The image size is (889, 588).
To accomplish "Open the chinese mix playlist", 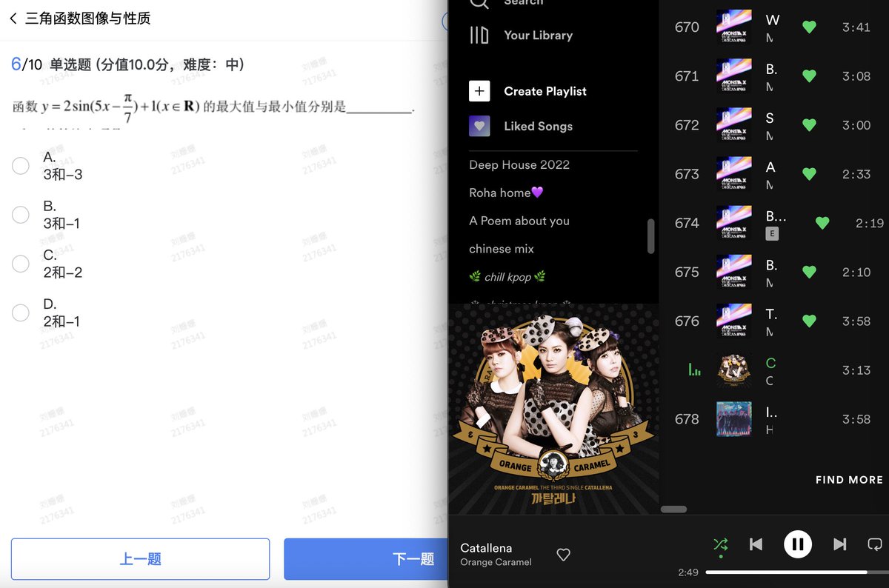I will [x=502, y=249].
